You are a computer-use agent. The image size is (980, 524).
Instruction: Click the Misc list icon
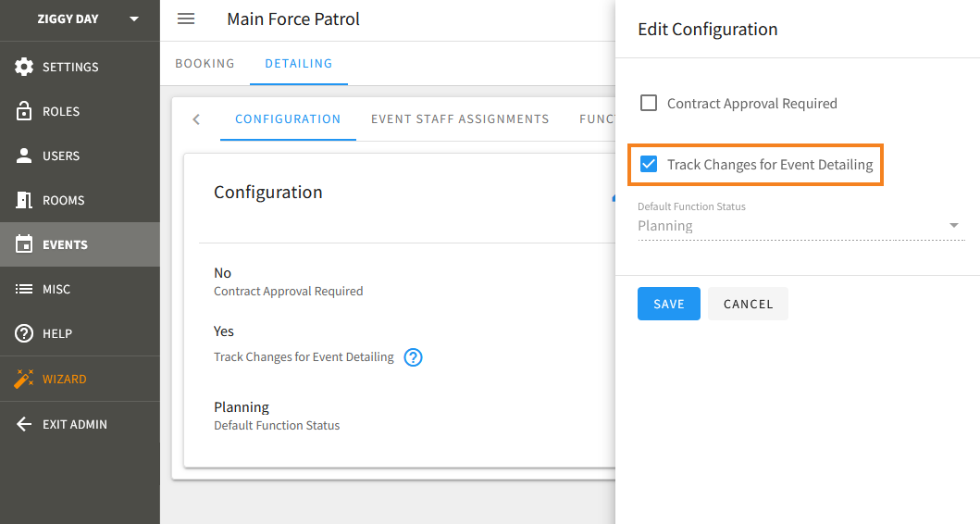tap(25, 289)
